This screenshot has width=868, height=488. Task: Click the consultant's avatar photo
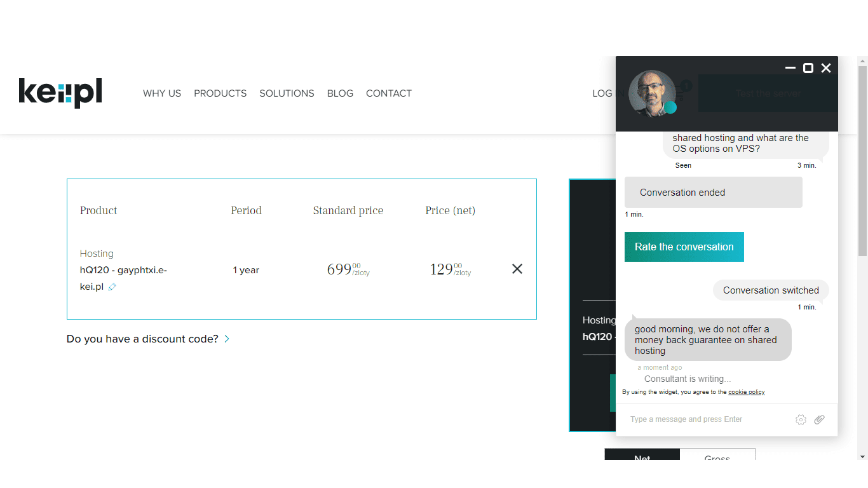click(653, 93)
